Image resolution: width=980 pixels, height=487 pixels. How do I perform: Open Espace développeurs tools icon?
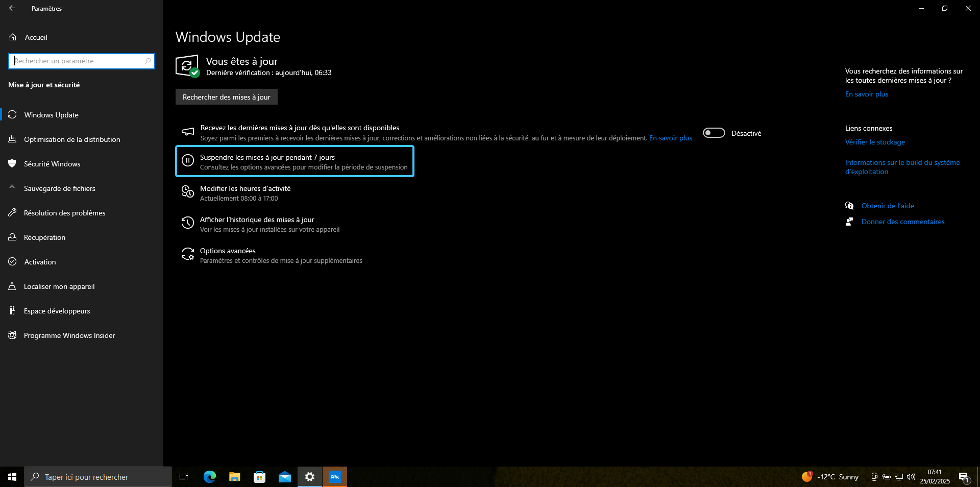tap(13, 311)
